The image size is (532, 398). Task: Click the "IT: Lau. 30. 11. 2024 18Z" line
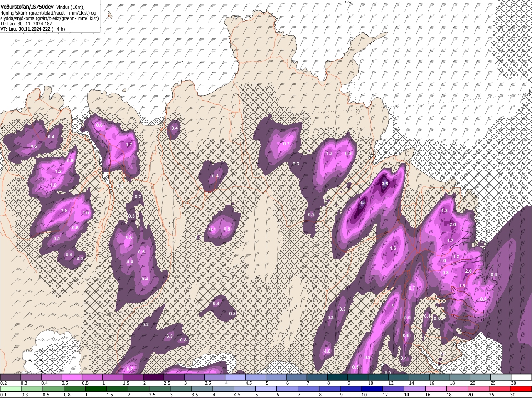[x=25, y=24]
